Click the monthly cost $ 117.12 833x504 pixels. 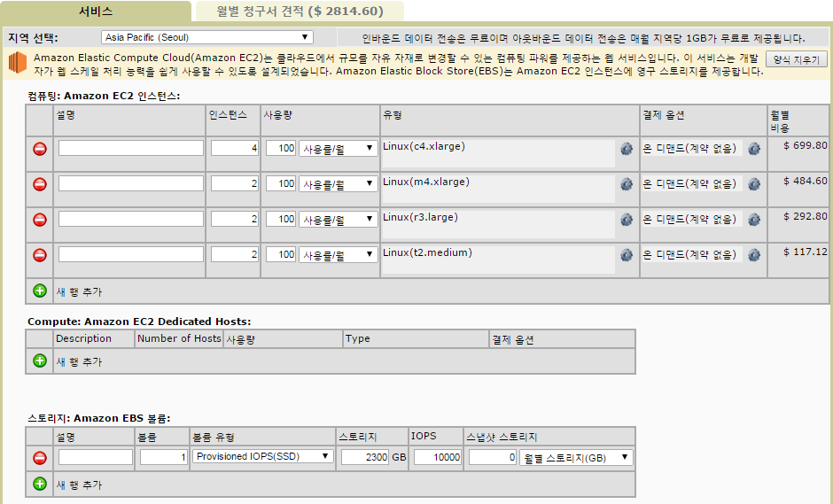point(805,252)
